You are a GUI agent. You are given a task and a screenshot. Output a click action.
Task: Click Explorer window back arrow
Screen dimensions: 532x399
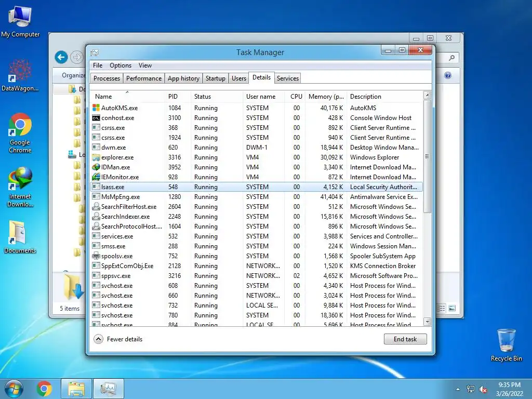click(61, 57)
